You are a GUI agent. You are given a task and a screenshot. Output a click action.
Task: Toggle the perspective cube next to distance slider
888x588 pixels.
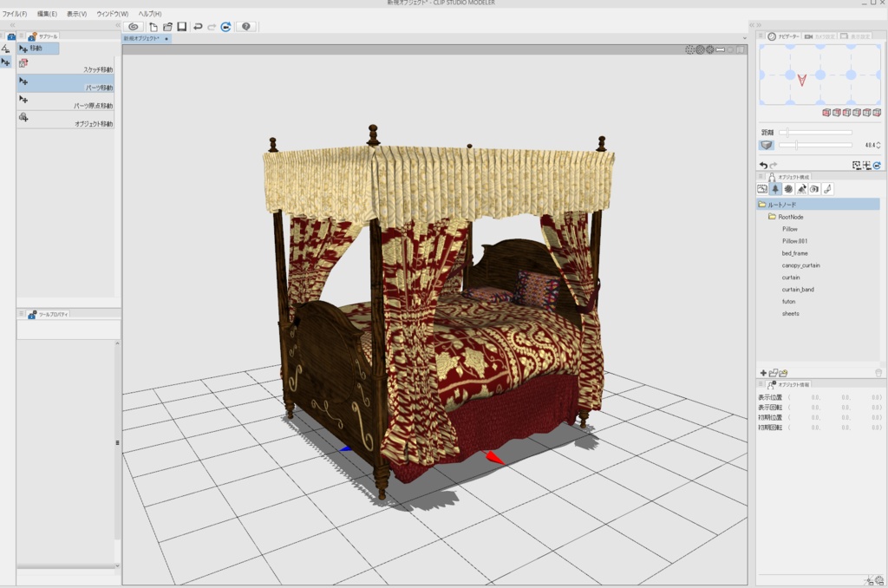click(x=767, y=144)
